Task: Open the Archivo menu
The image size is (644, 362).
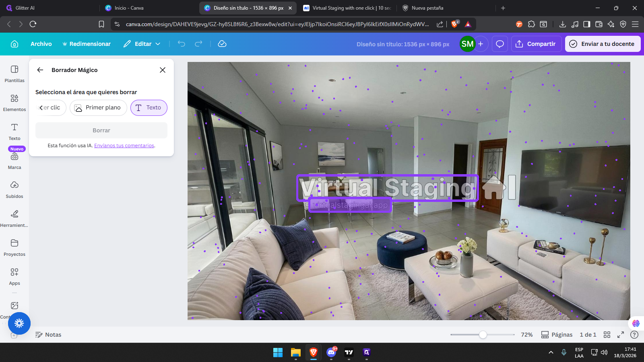Action: tap(41, 44)
